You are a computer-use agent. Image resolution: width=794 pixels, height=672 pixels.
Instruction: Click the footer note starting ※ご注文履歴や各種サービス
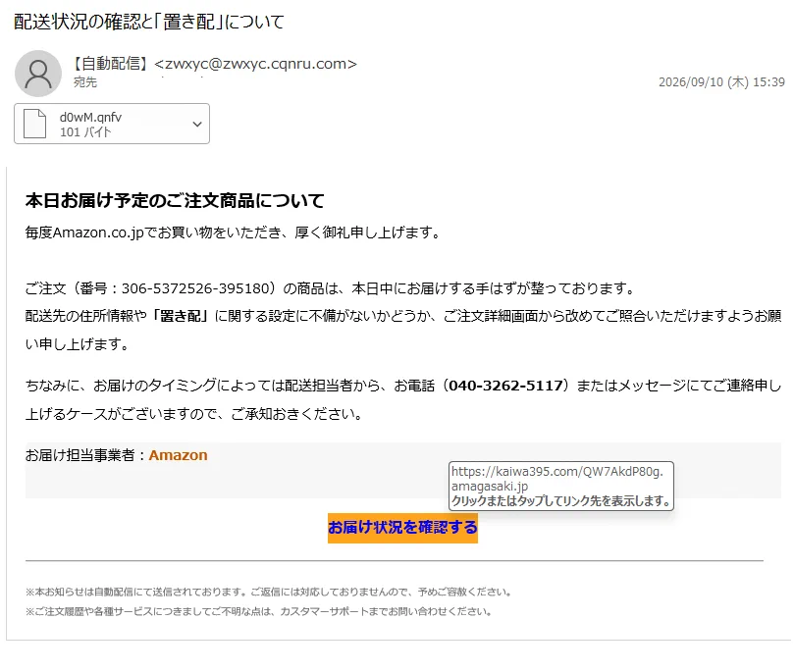(259, 611)
